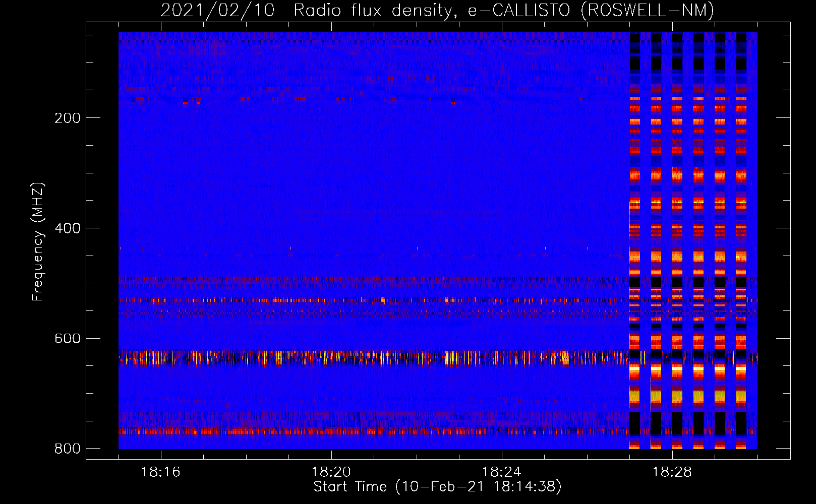Select the 400 frequency tick label

click(x=68, y=228)
